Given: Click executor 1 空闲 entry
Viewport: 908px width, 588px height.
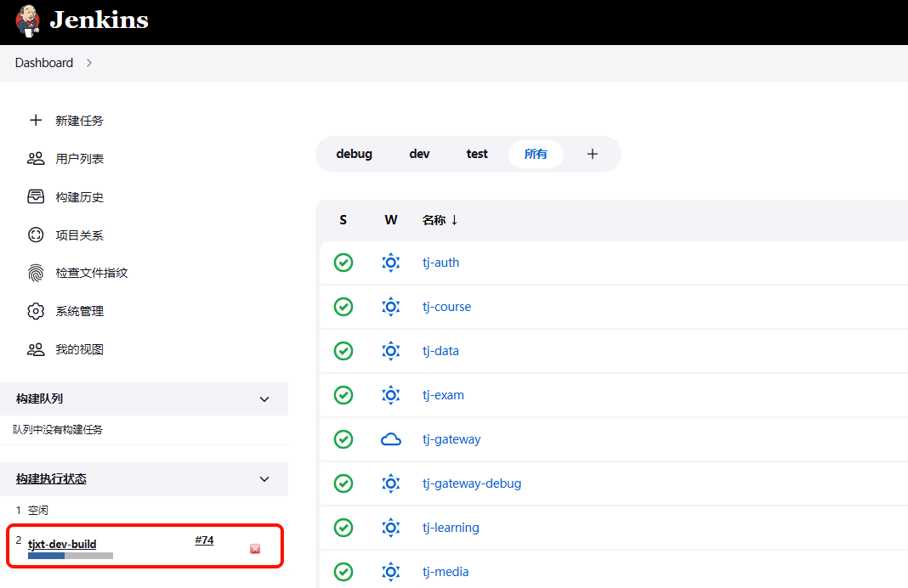Looking at the screenshot, I should (31, 510).
